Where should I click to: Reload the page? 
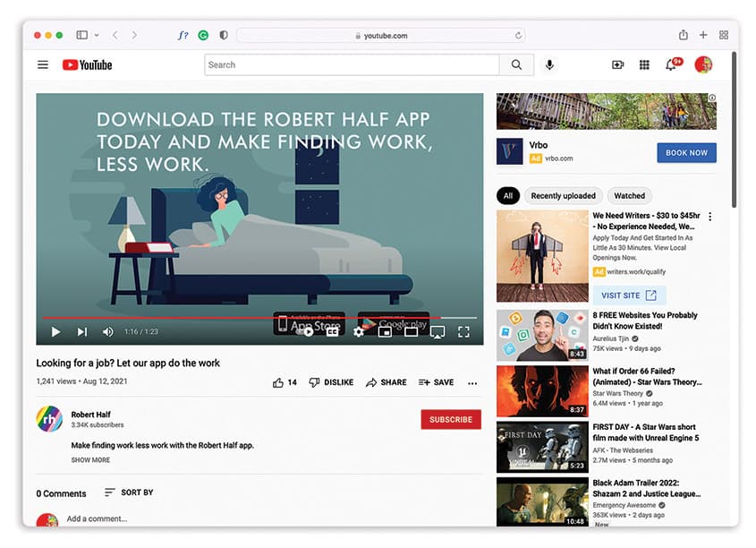click(x=518, y=35)
